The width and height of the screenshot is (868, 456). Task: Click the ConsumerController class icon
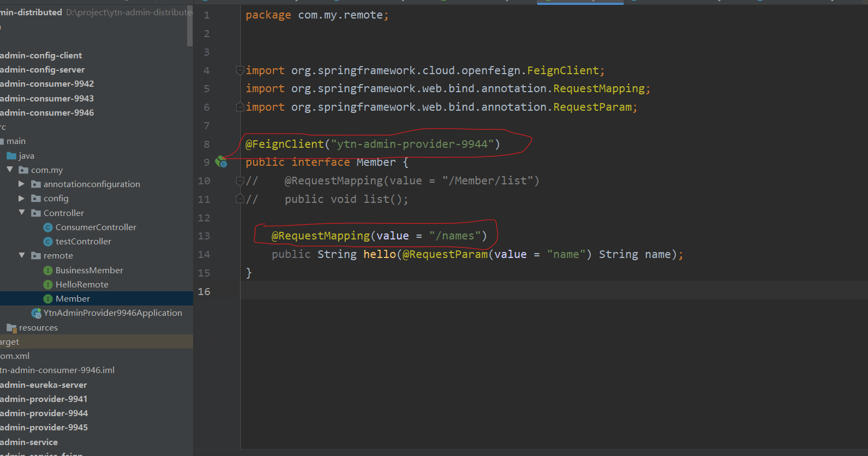point(48,227)
